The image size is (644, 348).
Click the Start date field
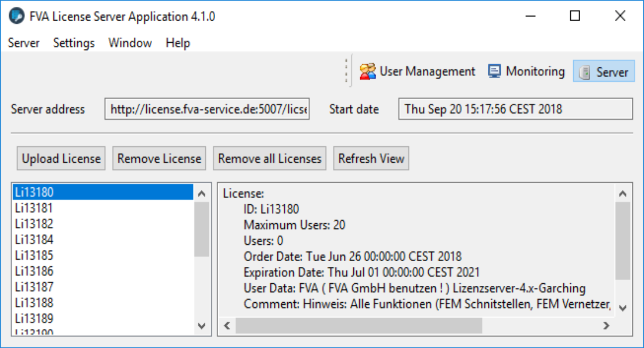pyautogui.click(x=515, y=109)
